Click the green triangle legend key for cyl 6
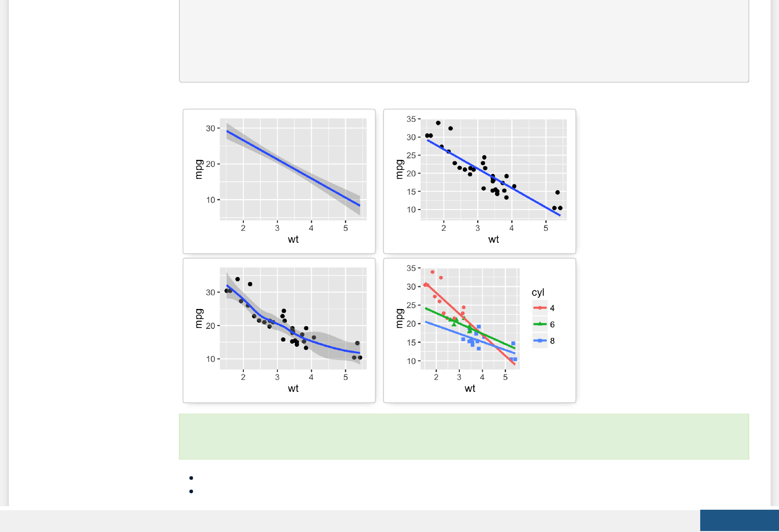This screenshot has width=779, height=532. click(540, 324)
